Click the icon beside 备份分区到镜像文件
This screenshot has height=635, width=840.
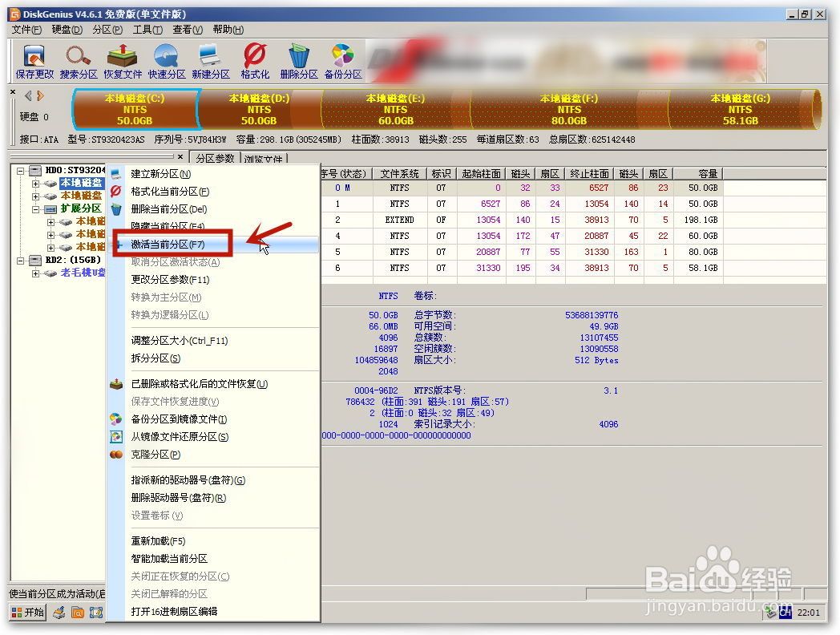pos(116,419)
